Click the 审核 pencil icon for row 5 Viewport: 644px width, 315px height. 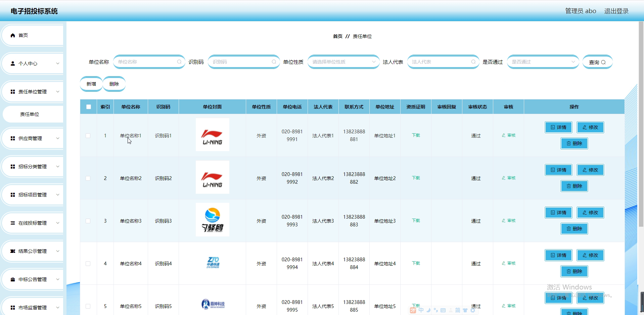[504, 306]
